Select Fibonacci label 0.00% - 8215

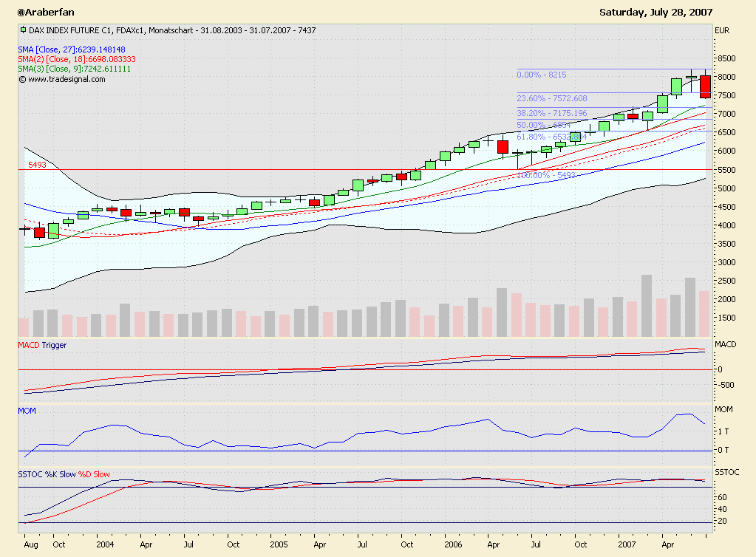tap(542, 75)
